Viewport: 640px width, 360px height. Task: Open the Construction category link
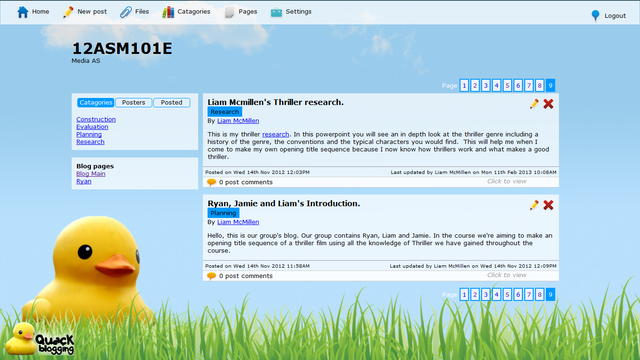(x=96, y=119)
